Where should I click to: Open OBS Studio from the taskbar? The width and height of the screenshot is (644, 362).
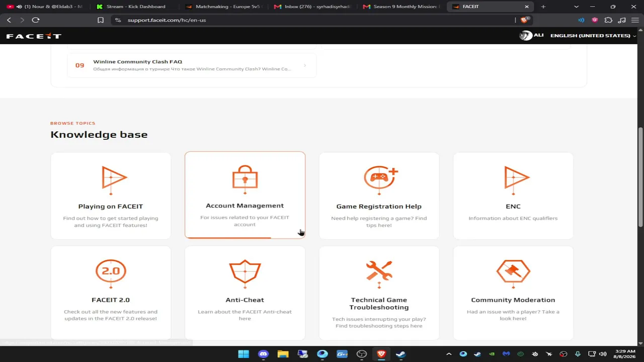point(362,354)
